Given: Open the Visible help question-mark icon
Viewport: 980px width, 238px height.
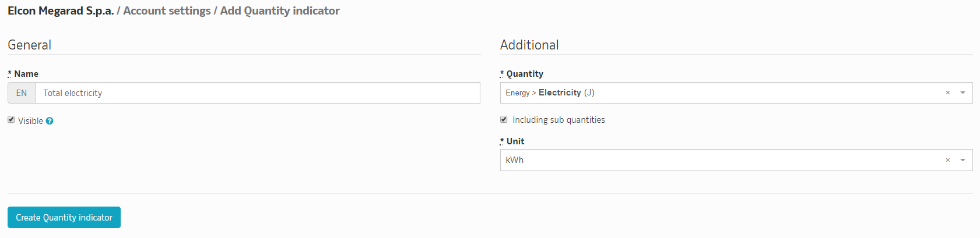Looking at the screenshot, I should 50,121.
